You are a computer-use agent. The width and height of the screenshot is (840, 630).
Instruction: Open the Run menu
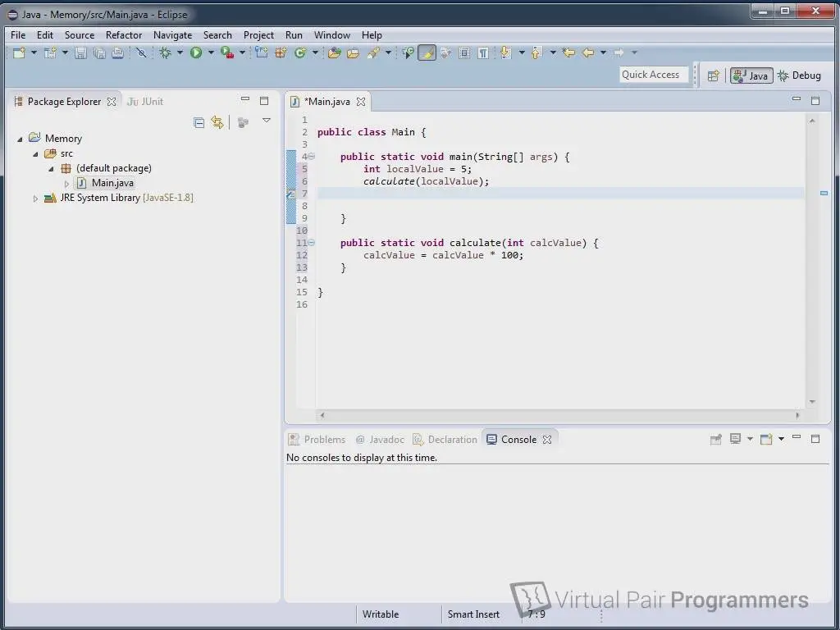pyautogui.click(x=294, y=34)
